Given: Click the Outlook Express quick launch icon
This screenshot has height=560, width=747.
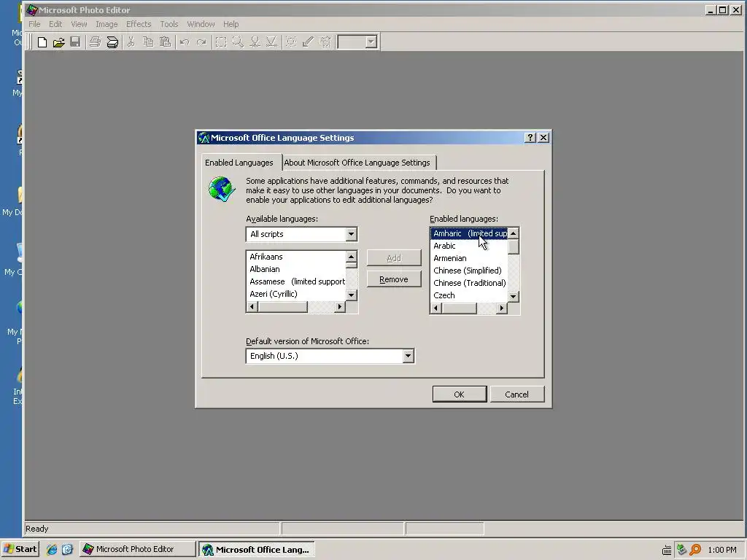Looking at the screenshot, I should pos(67,550).
